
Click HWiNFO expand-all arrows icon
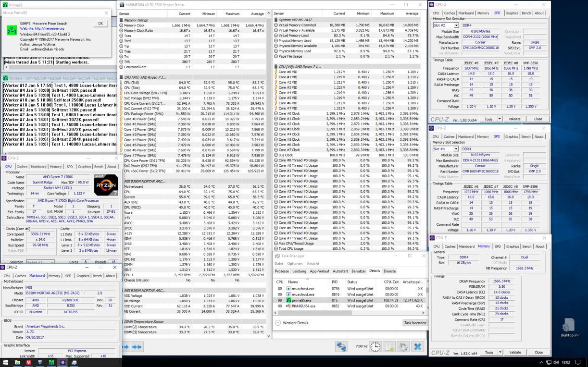pos(125,346)
